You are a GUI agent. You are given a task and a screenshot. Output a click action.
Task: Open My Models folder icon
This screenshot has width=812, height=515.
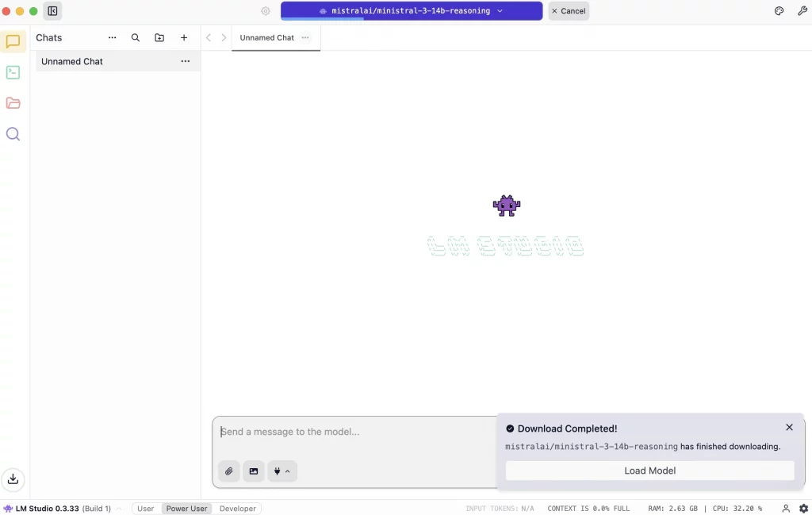[x=13, y=103]
